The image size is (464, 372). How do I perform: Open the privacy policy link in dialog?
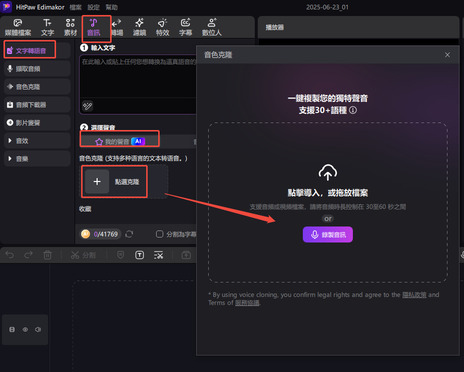point(414,295)
